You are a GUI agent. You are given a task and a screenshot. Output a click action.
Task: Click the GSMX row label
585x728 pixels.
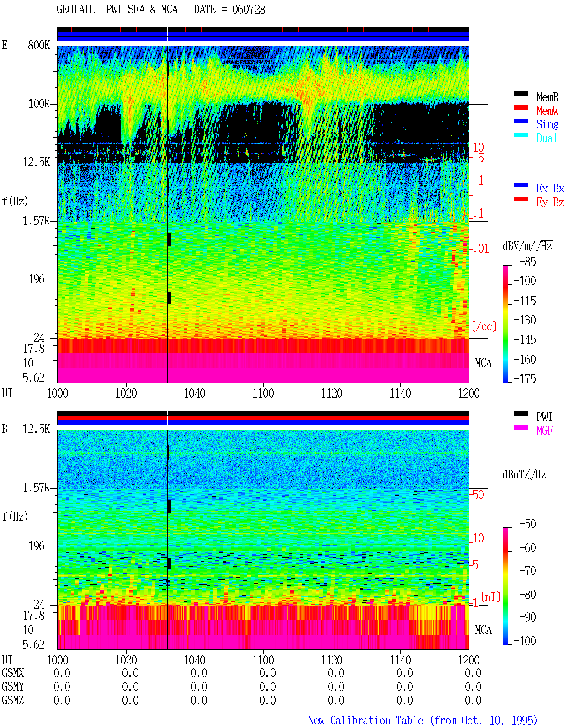pos(13,673)
